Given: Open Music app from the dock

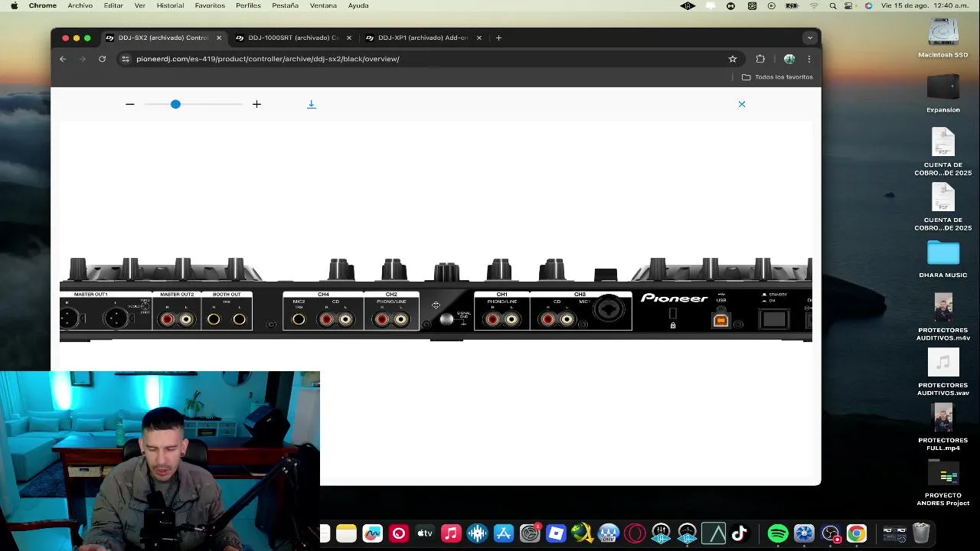Looking at the screenshot, I should [x=451, y=533].
